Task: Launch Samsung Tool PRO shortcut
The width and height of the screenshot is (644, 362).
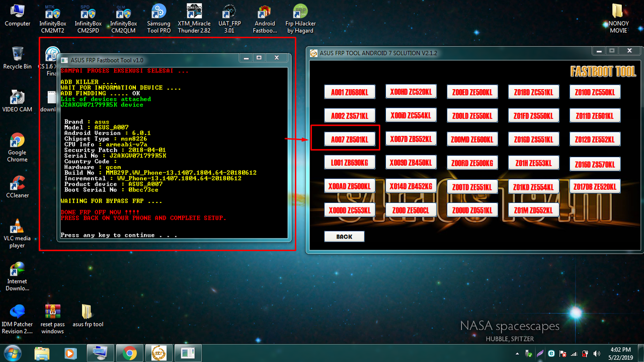Action: pos(158,19)
